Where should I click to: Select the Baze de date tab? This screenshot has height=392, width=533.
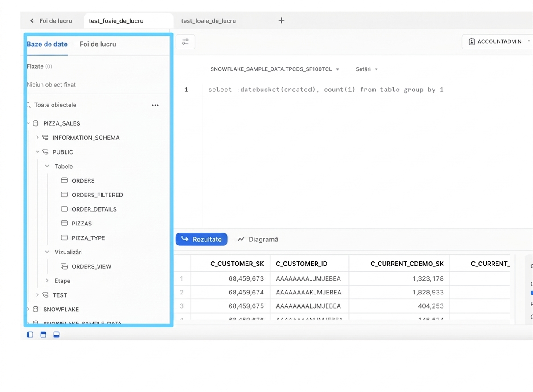[47, 44]
